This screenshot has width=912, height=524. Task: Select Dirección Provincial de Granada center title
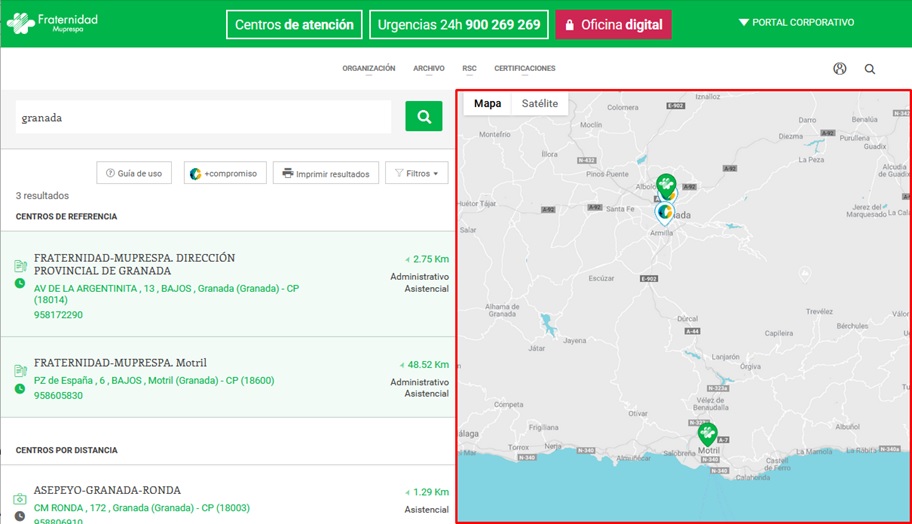point(134,264)
